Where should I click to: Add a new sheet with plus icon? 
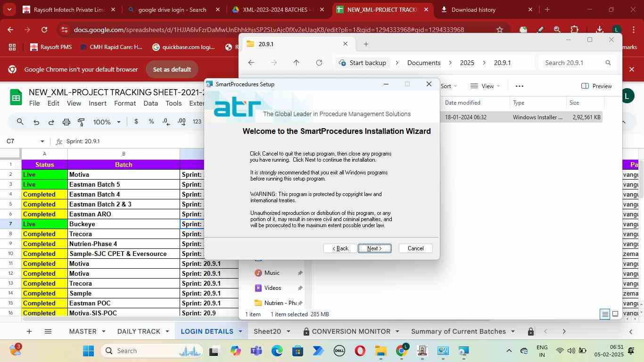(x=29, y=331)
